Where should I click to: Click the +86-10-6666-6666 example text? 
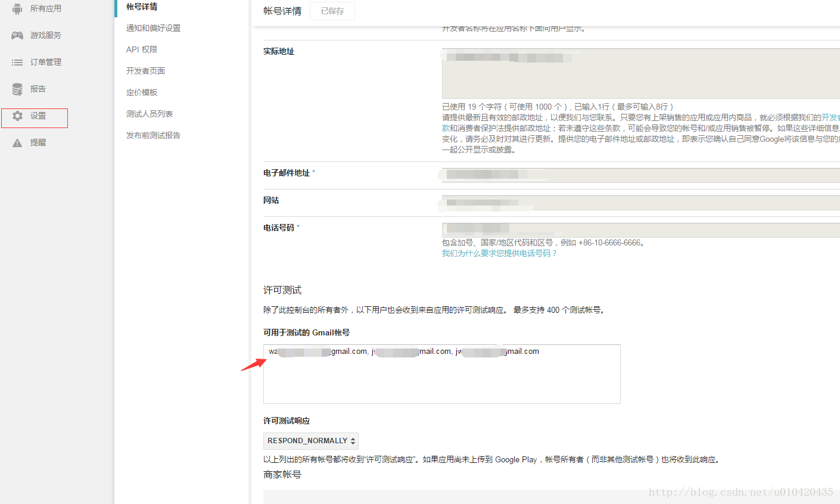coord(610,242)
